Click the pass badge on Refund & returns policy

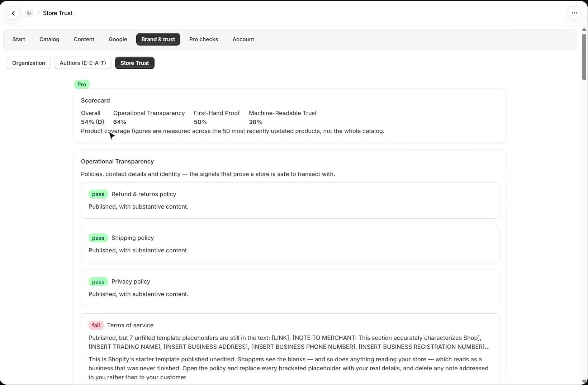tap(98, 194)
